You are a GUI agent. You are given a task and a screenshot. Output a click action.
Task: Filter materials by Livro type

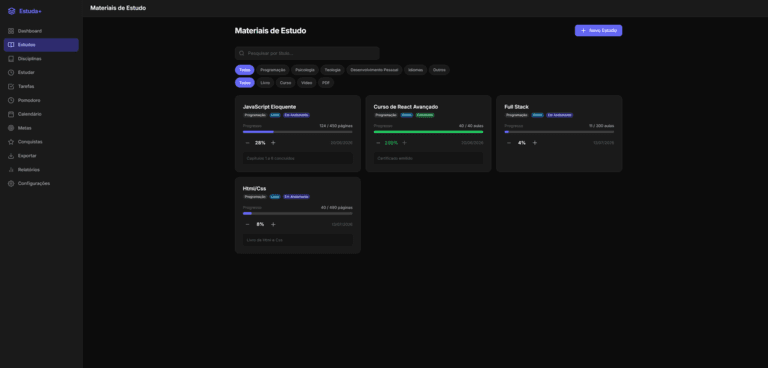[x=265, y=83]
